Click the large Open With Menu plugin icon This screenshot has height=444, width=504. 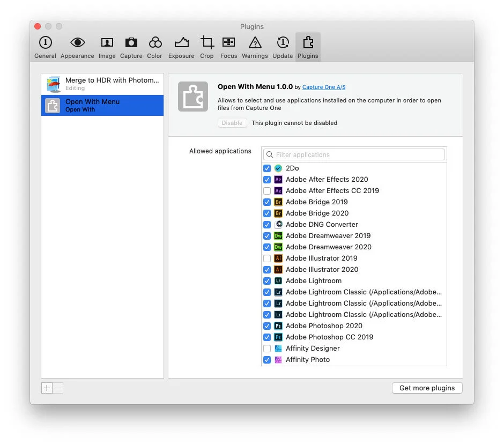[193, 97]
